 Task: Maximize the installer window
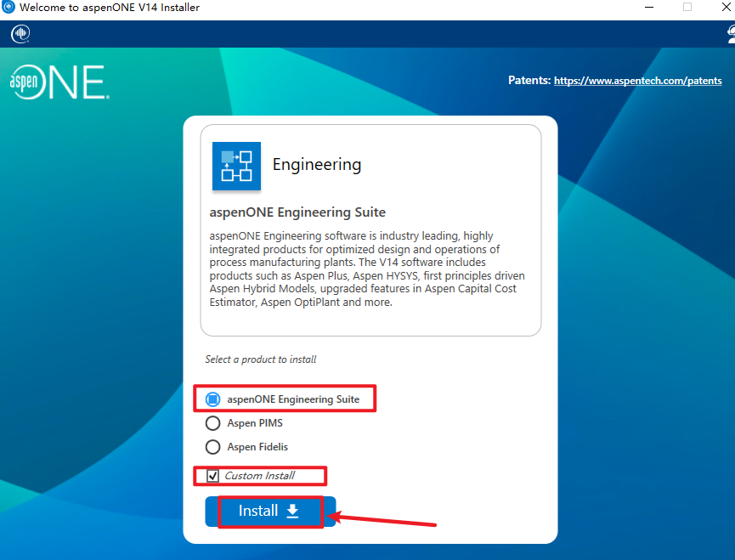pos(687,8)
